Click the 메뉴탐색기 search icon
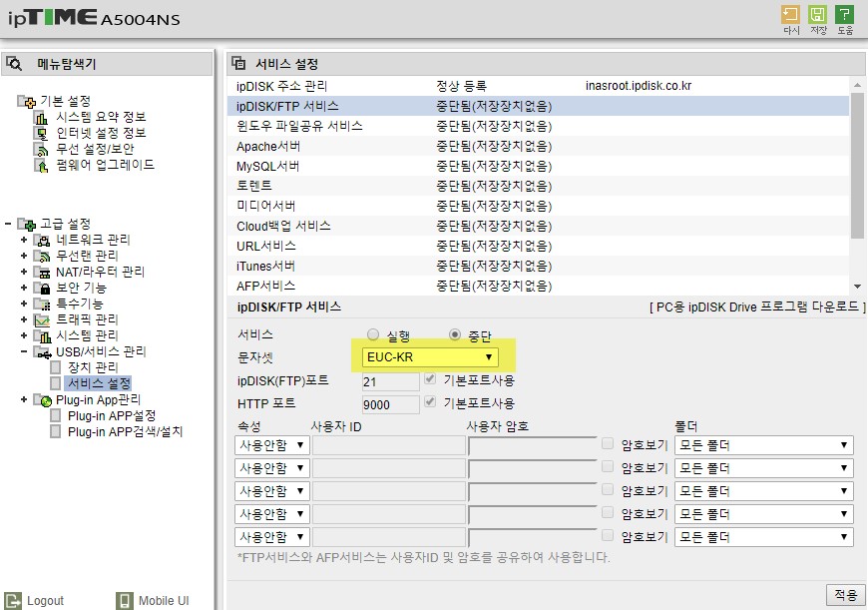868x610 pixels. point(14,64)
